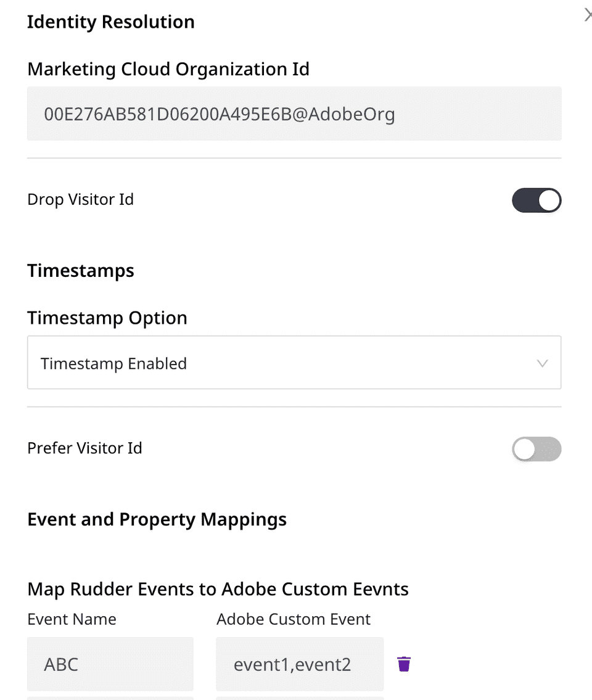The width and height of the screenshot is (592, 700).
Task: Click the chevron arrow in Timestamp dropdown
Action: 542,363
